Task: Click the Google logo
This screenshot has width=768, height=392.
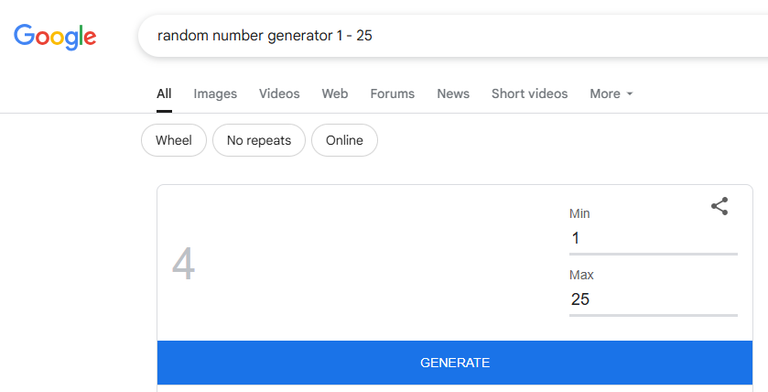Action: tap(55, 37)
